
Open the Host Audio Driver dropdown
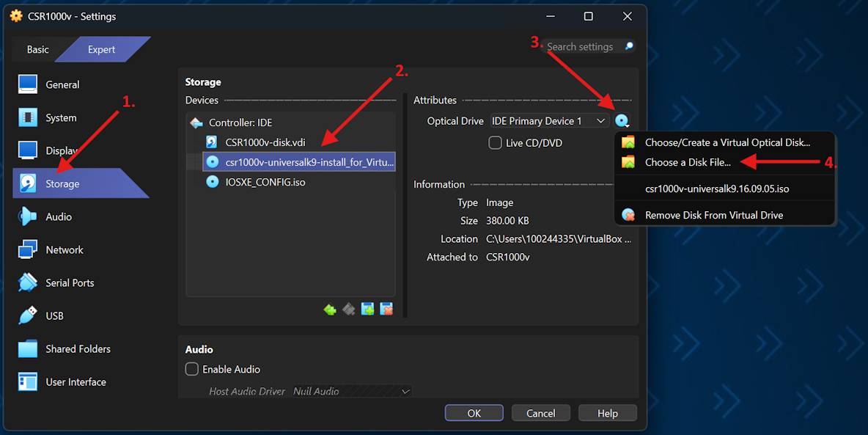[x=351, y=391]
